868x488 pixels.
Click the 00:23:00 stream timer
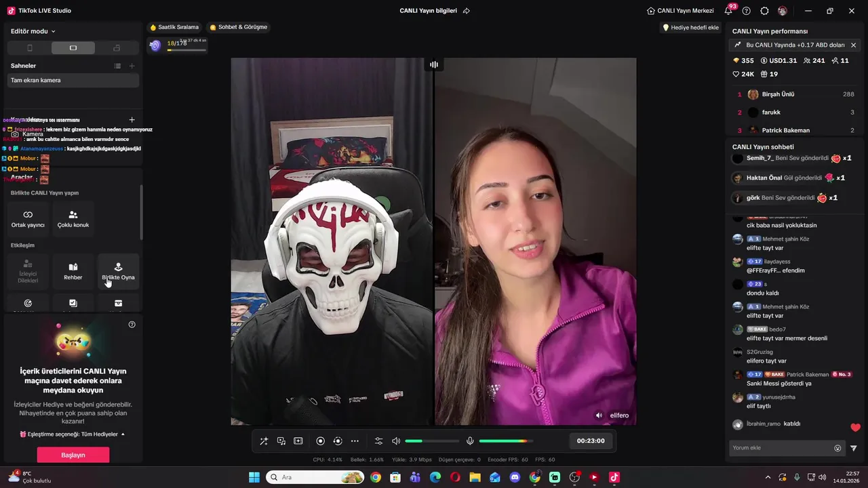click(591, 441)
